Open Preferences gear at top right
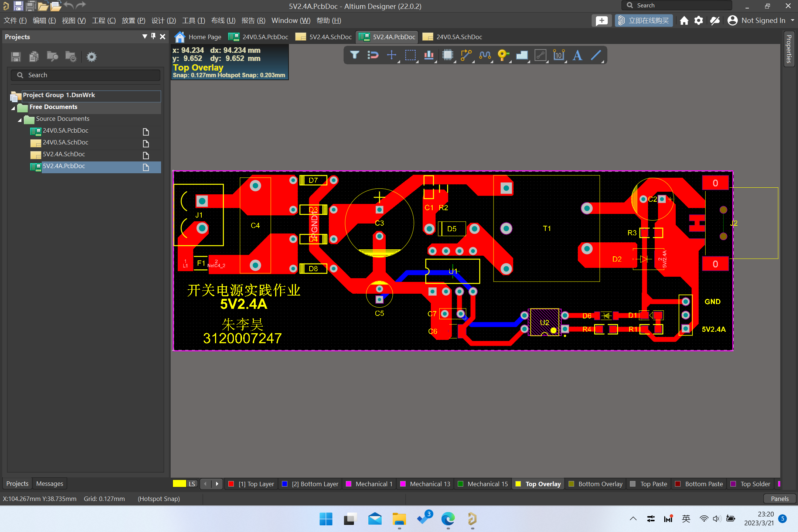Image resolution: width=798 pixels, height=532 pixels. pos(698,21)
